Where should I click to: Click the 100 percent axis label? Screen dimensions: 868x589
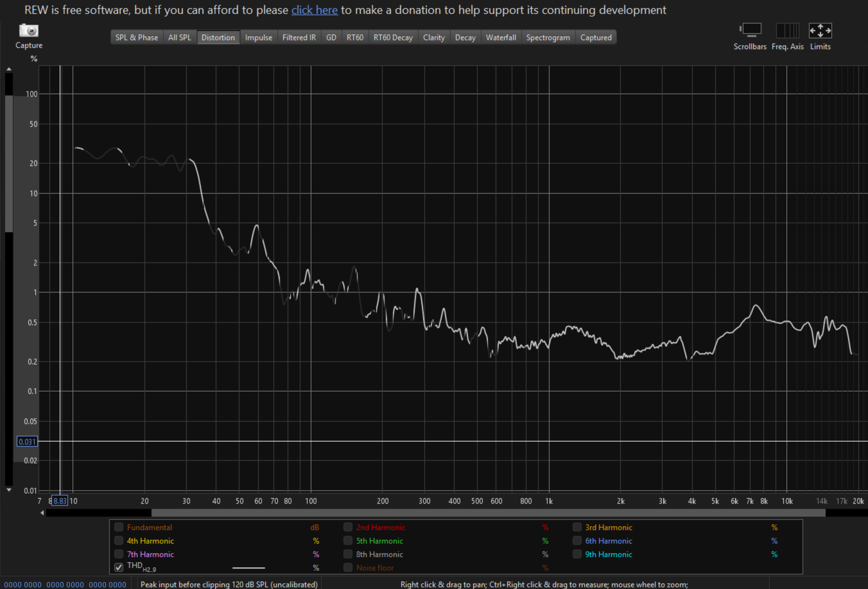[x=32, y=94]
